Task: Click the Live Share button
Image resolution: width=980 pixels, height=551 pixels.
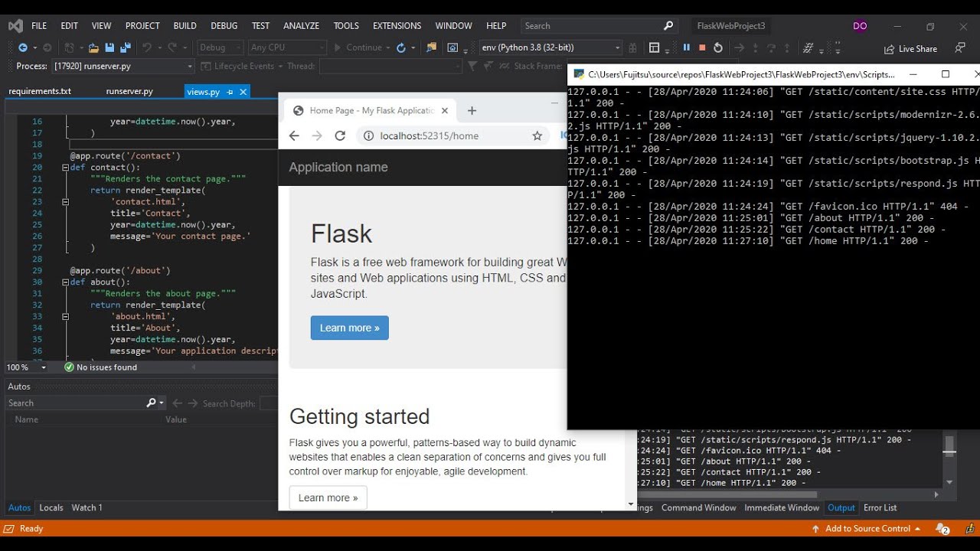Action: pos(910,48)
